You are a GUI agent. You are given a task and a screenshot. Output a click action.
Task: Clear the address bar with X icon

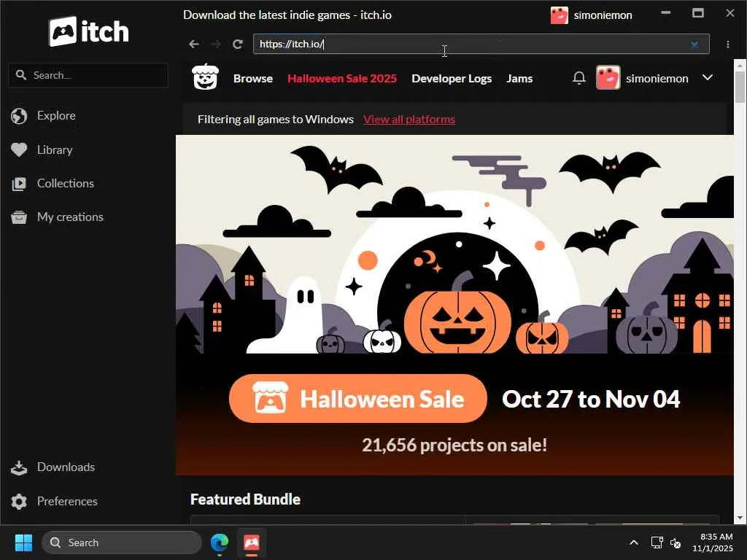(x=694, y=44)
